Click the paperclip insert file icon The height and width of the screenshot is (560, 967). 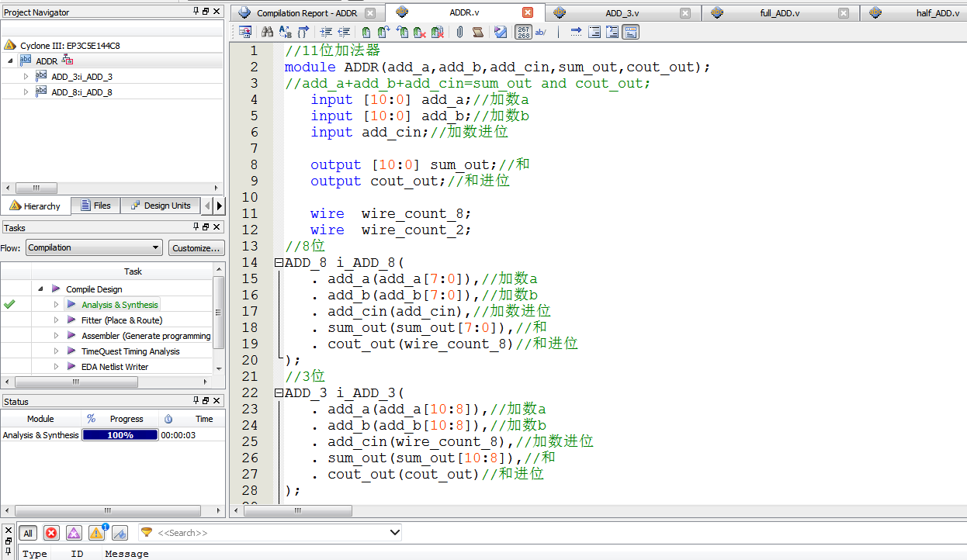pyautogui.click(x=459, y=32)
